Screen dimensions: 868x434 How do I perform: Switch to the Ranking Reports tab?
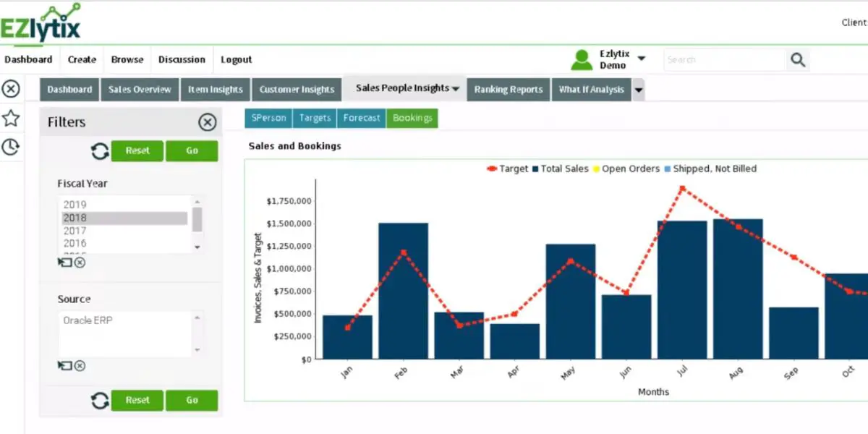point(509,90)
